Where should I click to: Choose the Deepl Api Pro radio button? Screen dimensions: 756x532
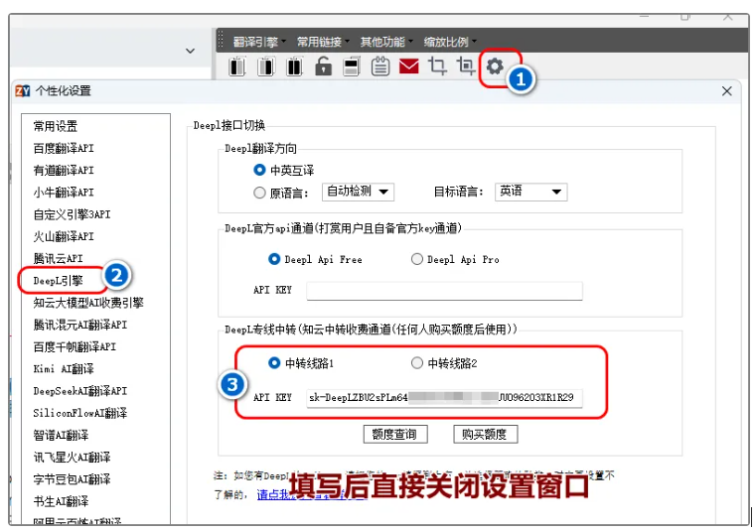point(417,260)
